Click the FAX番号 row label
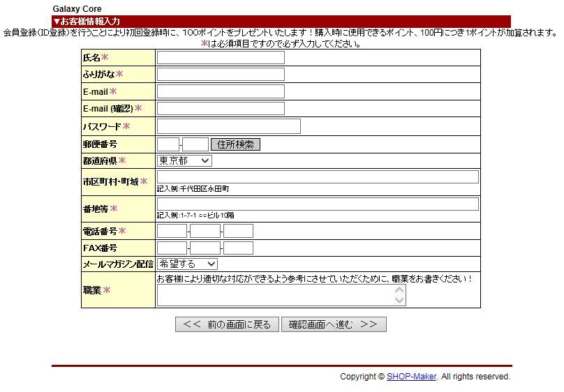Viewport: 564px width, 392px height. pos(100,248)
